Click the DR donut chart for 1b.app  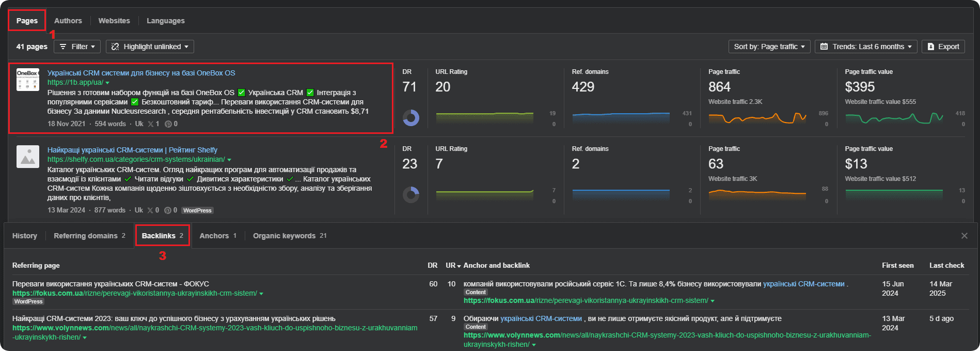point(411,117)
